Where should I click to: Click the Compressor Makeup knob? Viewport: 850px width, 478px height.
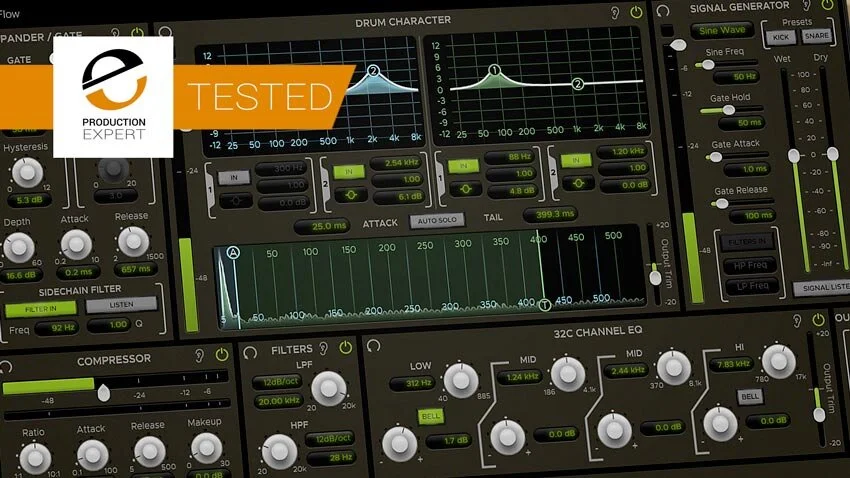click(x=206, y=448)
